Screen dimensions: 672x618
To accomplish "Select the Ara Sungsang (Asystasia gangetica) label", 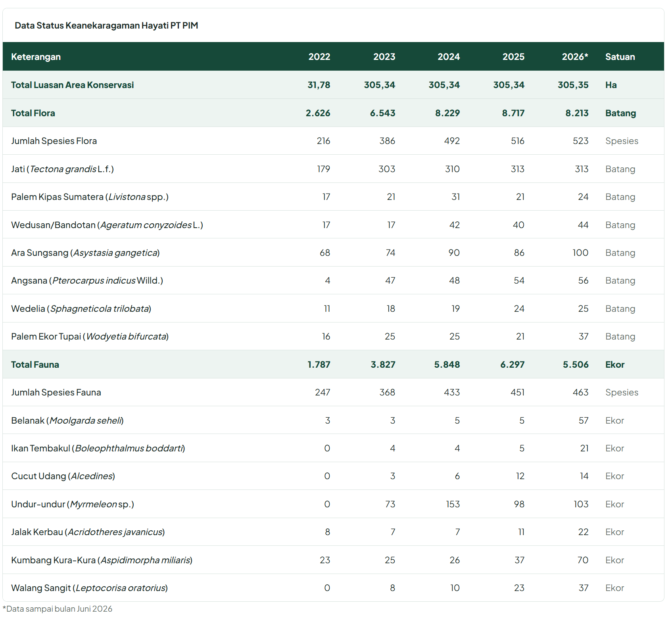I will click(85, 253).
